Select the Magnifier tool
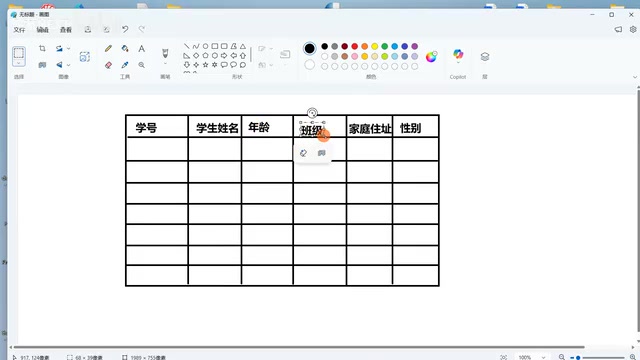The width and height of the screenshot is (640, 360). tap(141, 65)
